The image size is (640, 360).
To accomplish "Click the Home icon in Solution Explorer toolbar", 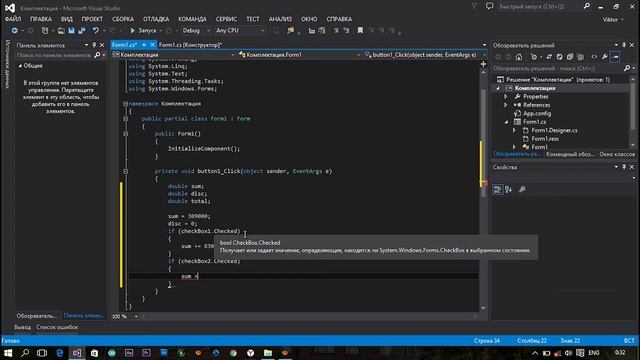I will pyautogui.click(x=519, y=57).
